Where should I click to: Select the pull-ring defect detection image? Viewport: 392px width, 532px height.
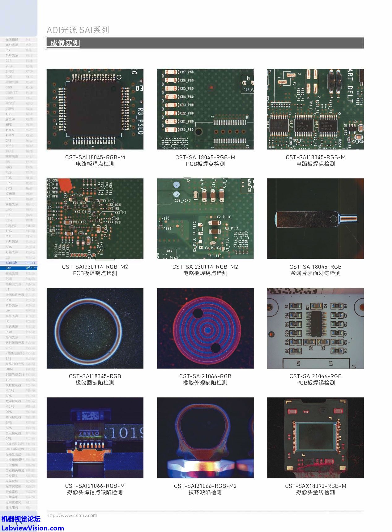coord(205,438)
